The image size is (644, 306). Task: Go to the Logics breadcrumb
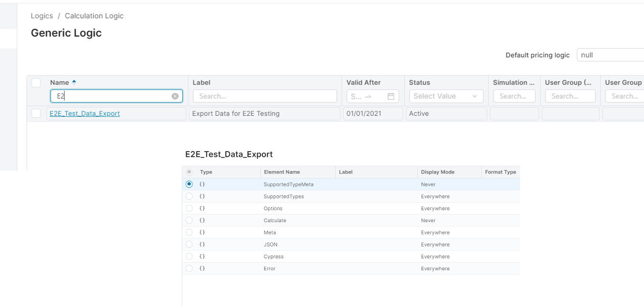point(42,16)
